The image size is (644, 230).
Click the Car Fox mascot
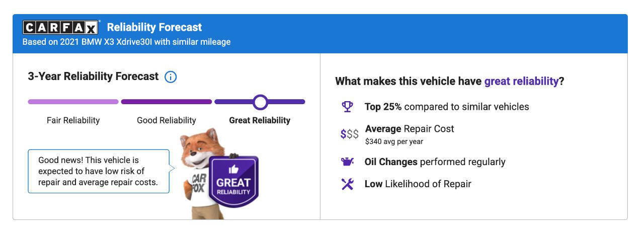[x=199, y=166]
